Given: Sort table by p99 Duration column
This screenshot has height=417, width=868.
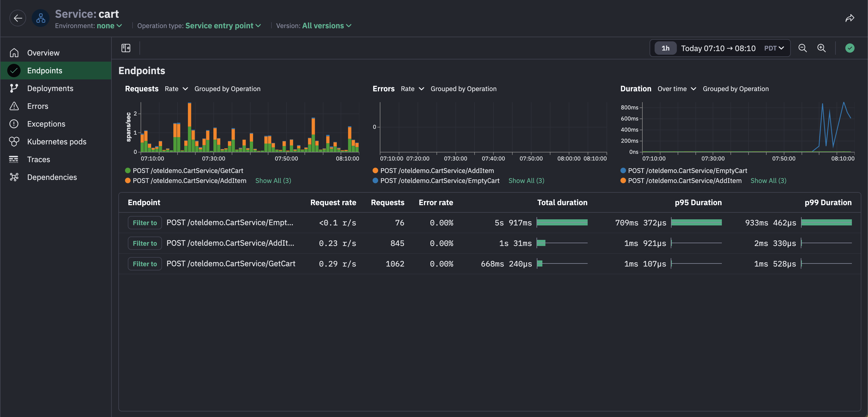Looking at the screenshot, I should tap(827, 203).
